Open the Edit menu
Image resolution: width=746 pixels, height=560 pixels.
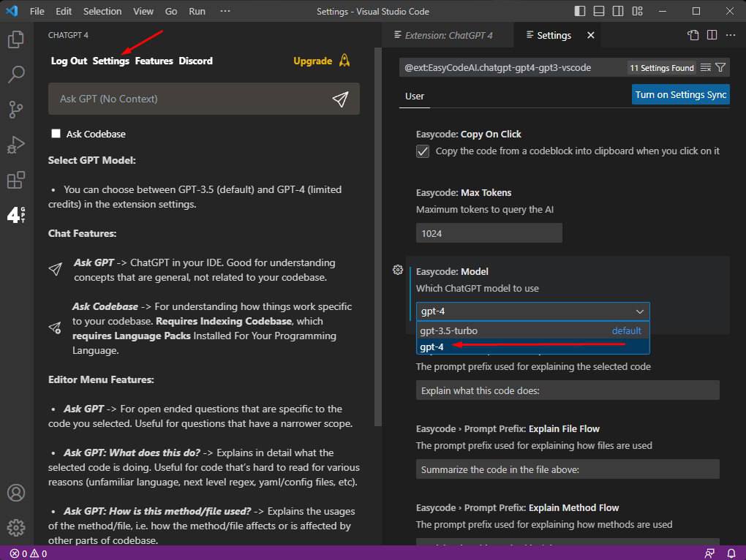point(64,11)
